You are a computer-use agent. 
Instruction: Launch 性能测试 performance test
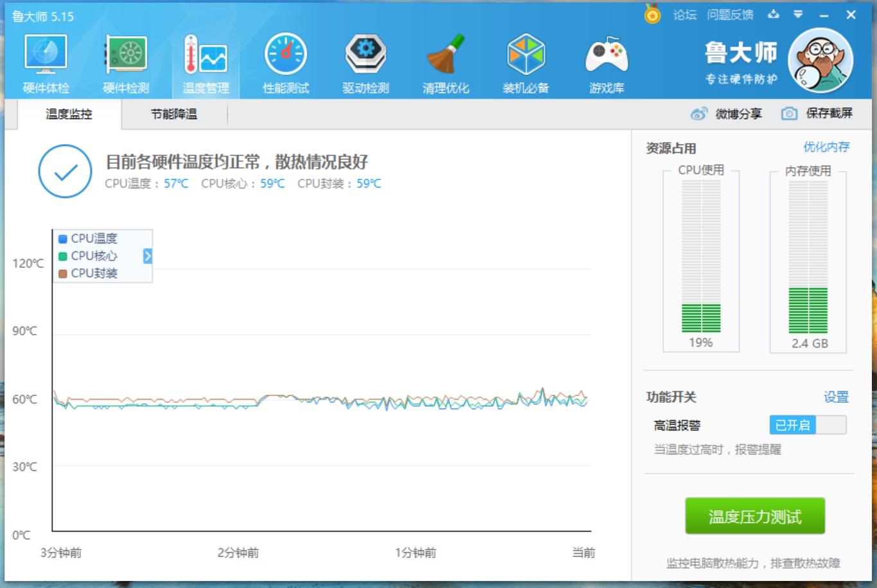[285, 61]
